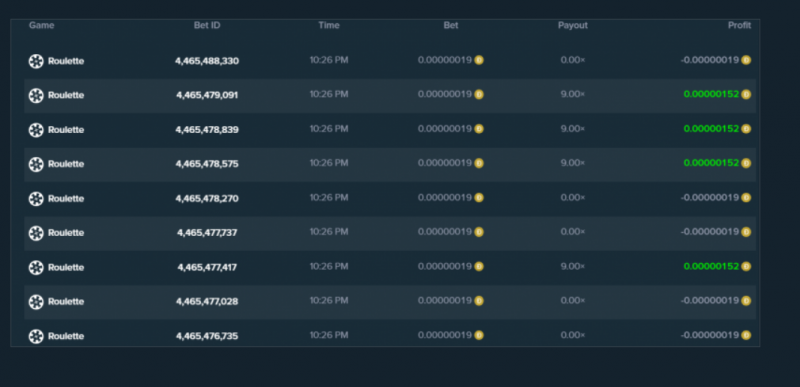Click bet coin icon in row 4,465,478,839
Screen dimensions: 800x387
479,129
